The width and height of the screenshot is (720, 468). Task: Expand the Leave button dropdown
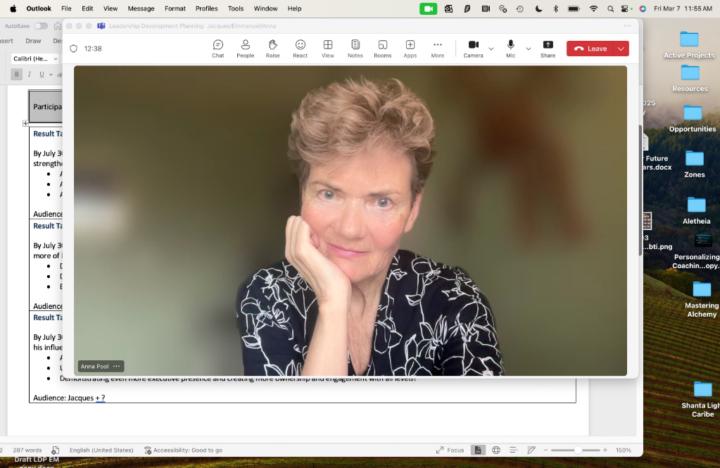pos(621,49)
